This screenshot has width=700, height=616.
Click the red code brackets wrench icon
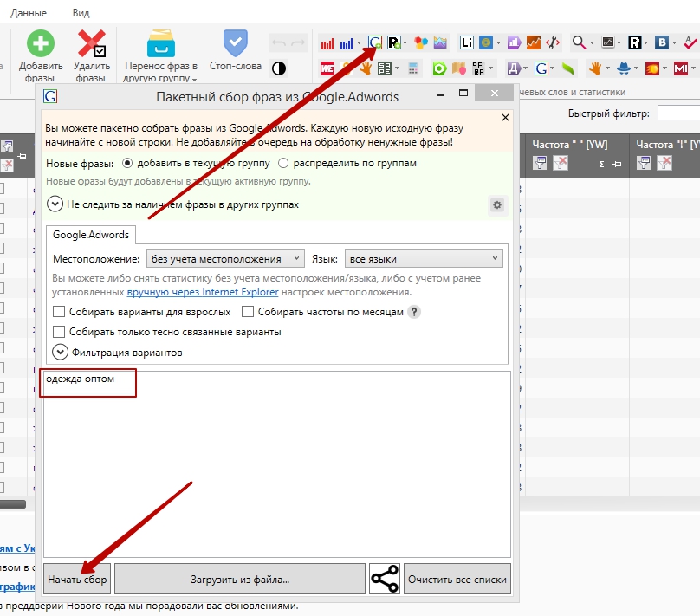tap(553, 42)
